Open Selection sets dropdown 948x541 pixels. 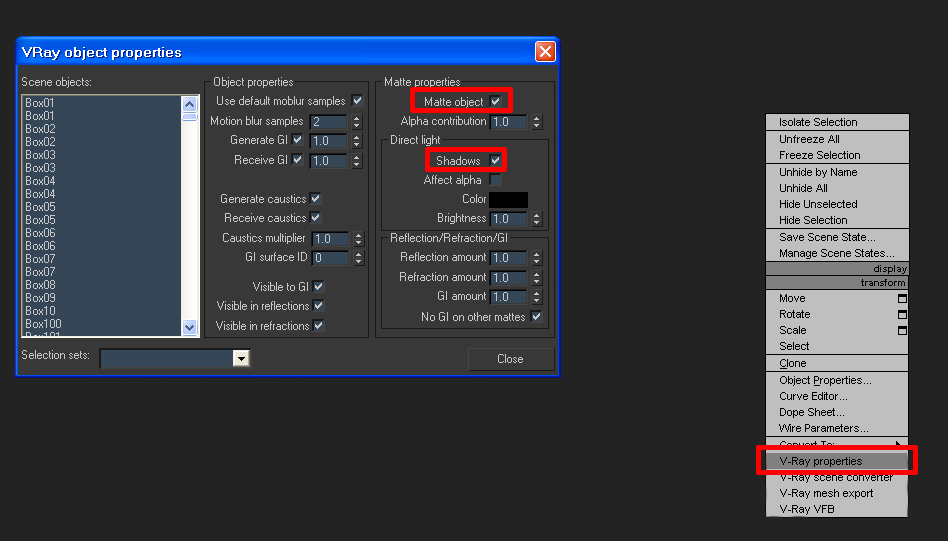click(241, 358)
